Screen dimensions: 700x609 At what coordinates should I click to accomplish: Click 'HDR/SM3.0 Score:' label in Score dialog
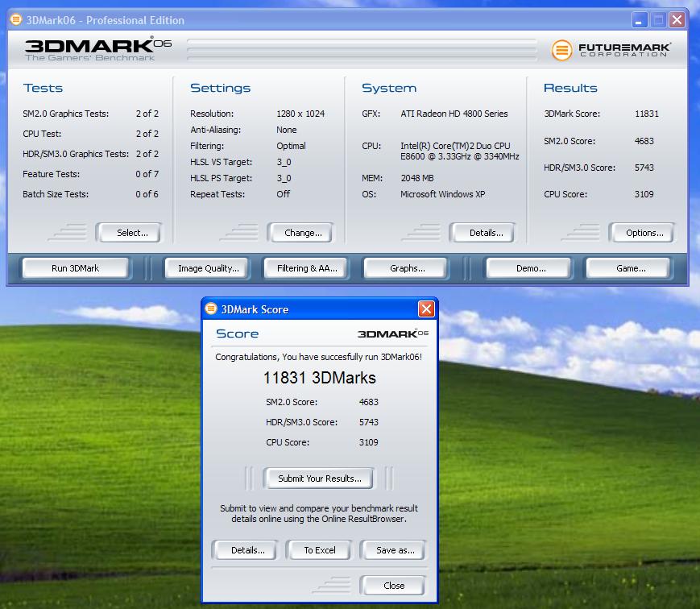tap(301, 422)
